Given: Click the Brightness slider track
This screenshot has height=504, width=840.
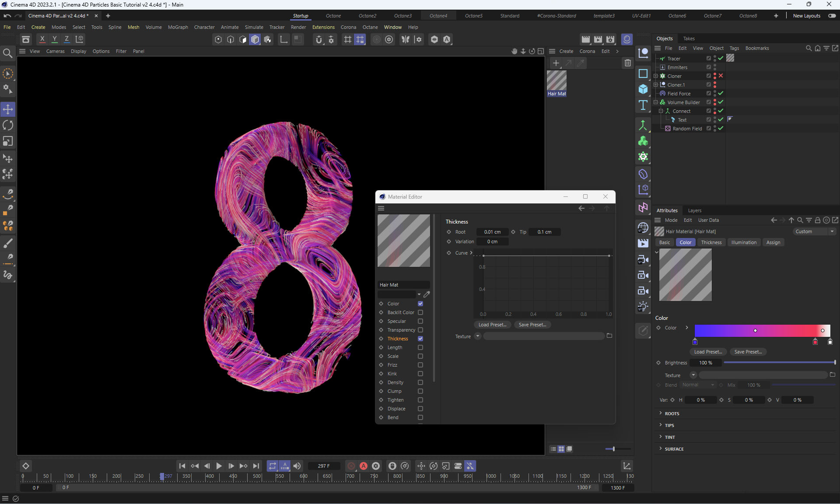Looking at the screenshot, I should click(x=779, y=363).
